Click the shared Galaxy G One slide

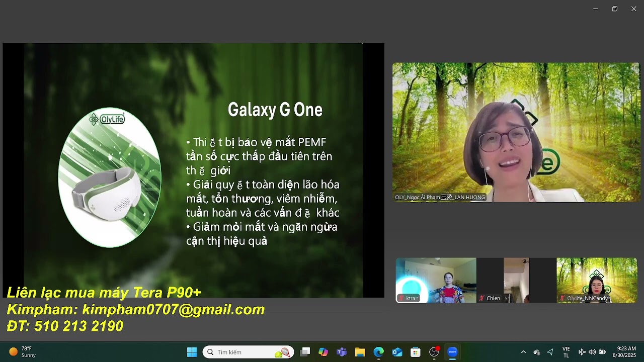pos(193,170)
